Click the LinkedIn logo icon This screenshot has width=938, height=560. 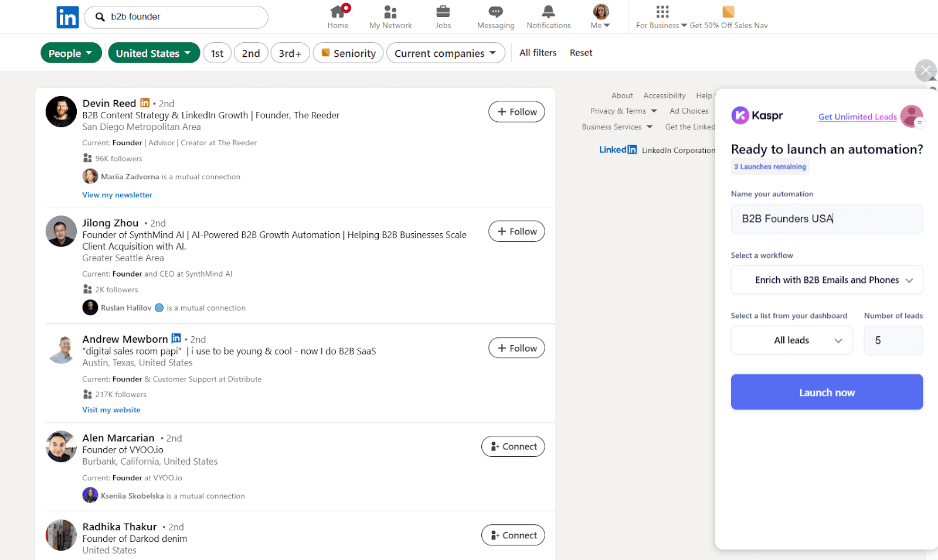[x=67, y=17]
